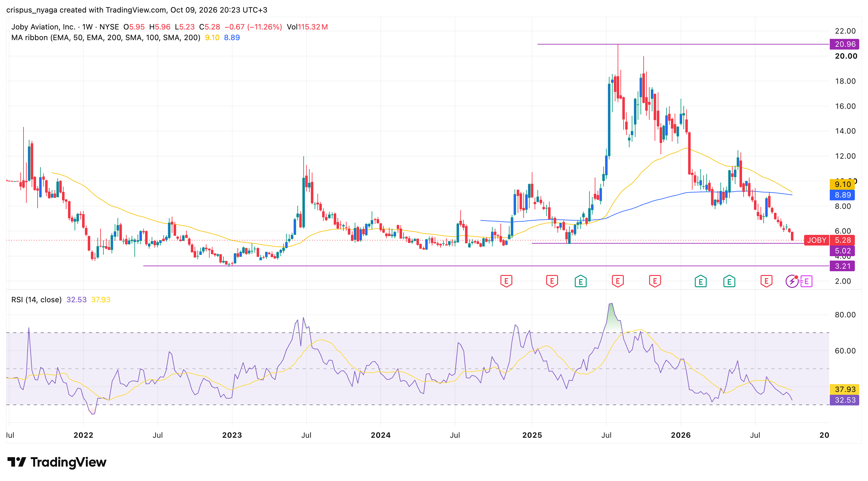Select the RSI (14, close) indicator legend
Viewport: 868px width, 481px height.
point(36,300)
